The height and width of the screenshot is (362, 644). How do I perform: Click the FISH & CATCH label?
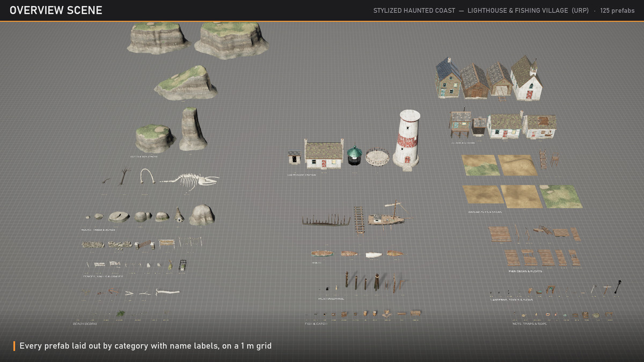point(316,324)
